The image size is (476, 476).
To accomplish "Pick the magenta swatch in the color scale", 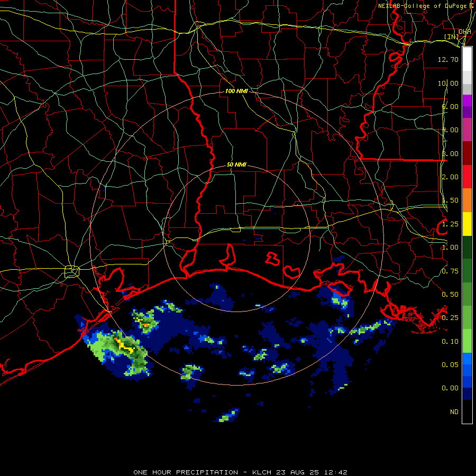I will click(467, 101).
